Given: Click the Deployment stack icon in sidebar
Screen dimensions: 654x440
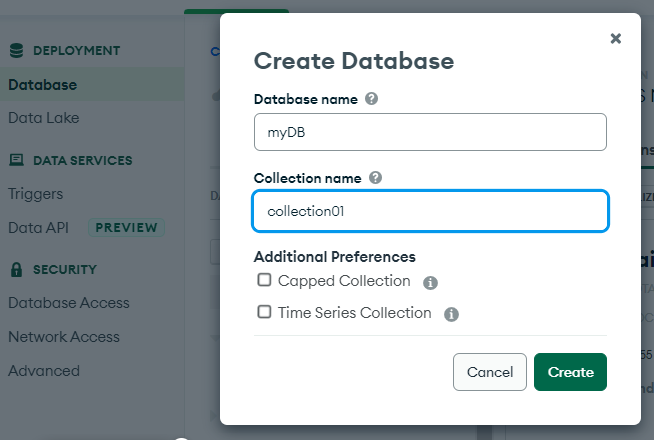Looking at the screenshot, I should [x=16, y=50].
